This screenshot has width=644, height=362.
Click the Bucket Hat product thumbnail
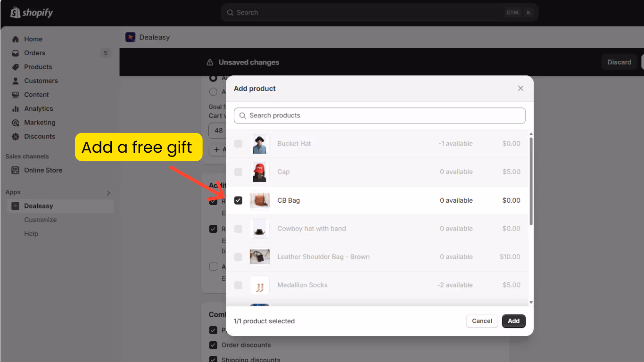point(259,144)
